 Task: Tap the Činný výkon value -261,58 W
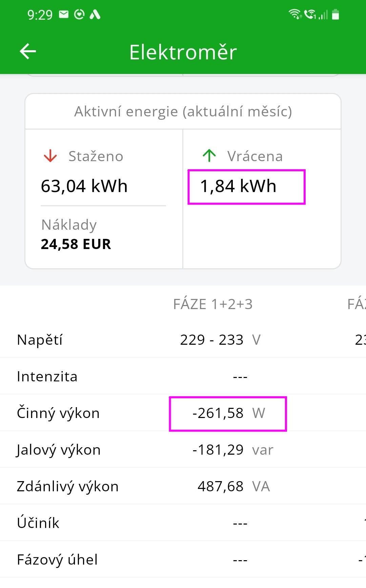228,413
